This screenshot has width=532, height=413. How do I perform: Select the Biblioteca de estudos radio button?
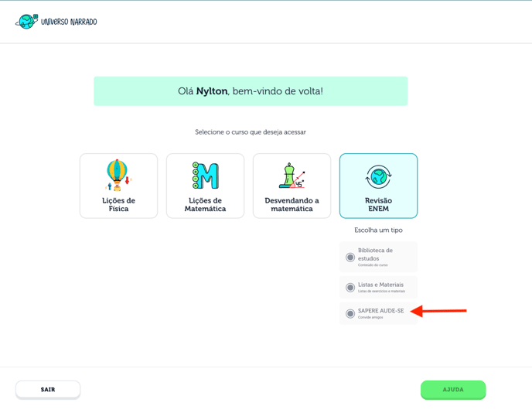(x=350, y=257)
